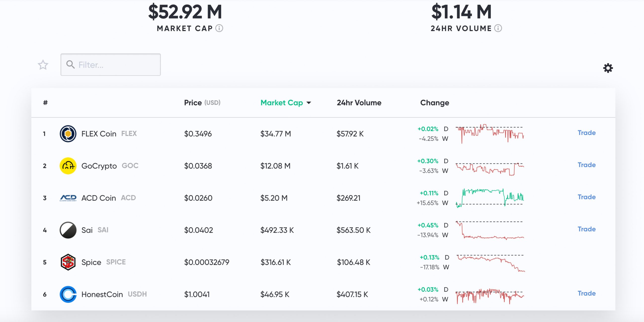Viewport: 644px width, 322px height.
Task: Click Trade link for FLEX Coin
Action: [586, 133]
